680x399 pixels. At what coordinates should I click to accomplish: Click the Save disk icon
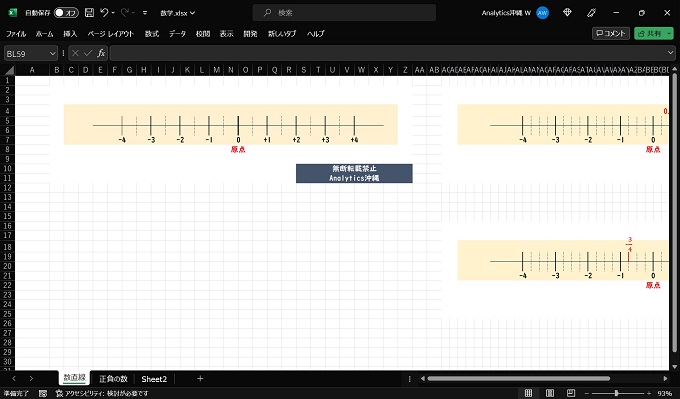click(x=89, y=13)
